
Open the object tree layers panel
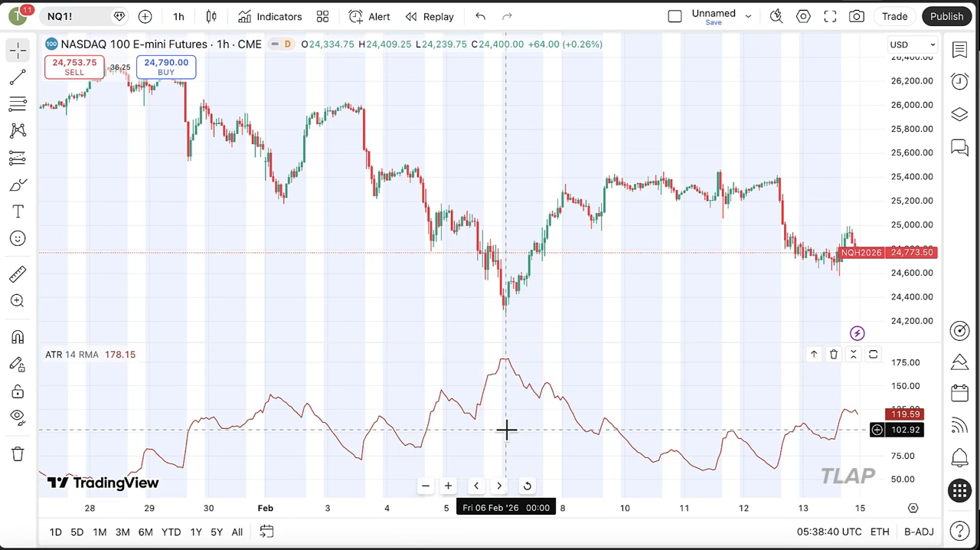959,114
